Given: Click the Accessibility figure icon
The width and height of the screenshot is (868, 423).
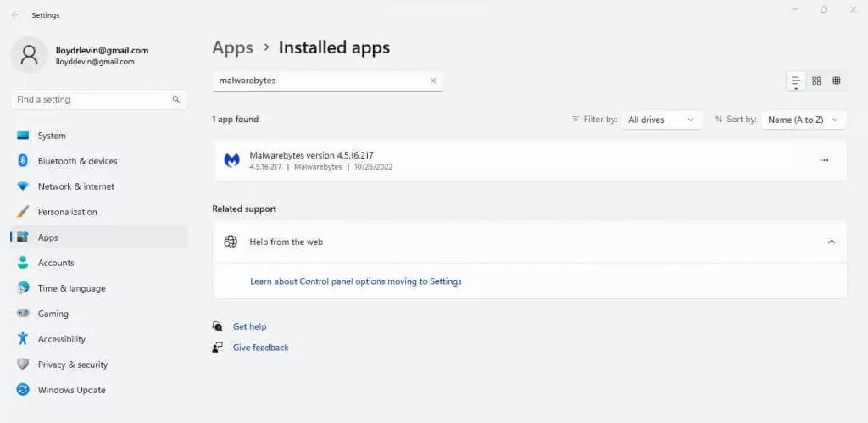Looking at the screenshot, I should (23, 339).
